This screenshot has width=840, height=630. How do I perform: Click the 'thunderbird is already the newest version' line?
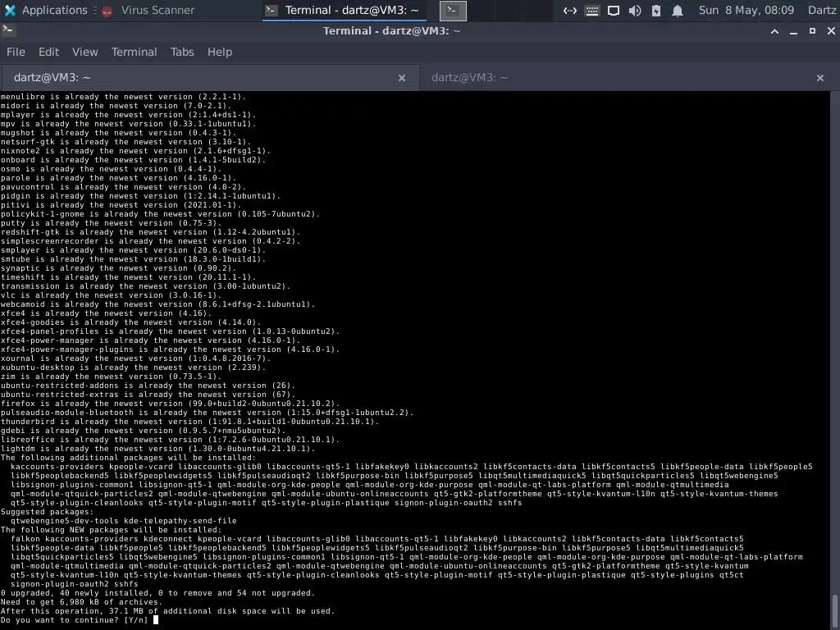190,422
